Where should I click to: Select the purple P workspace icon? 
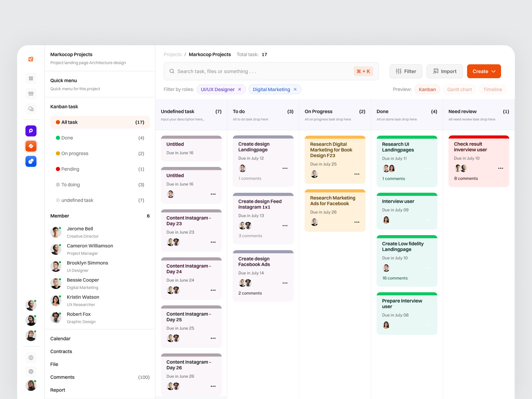click(x=31, y=131)
